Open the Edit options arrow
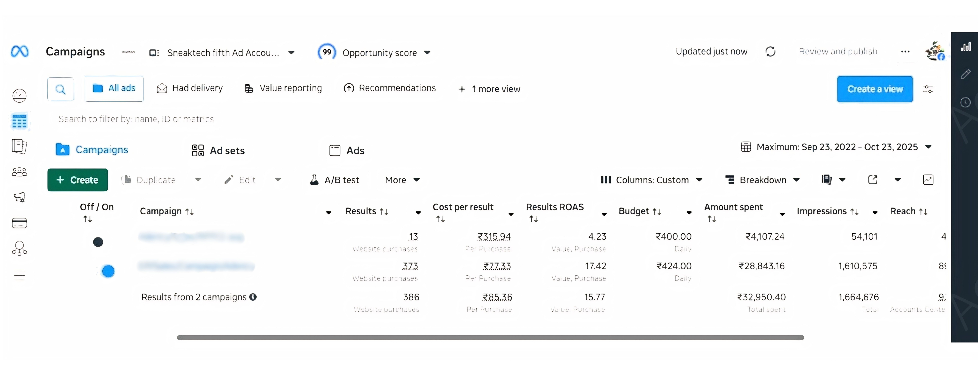Image resolution: width=980 pixels, height=377 pixels. tap(278, 180)
